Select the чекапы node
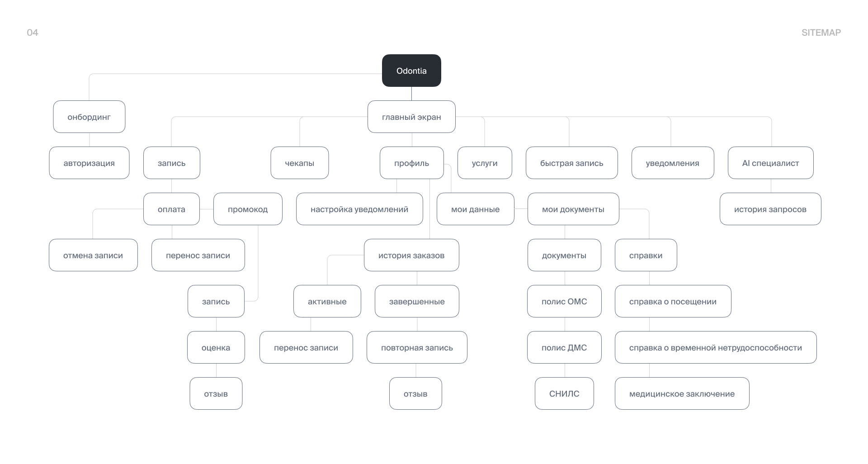868x464 pixels. (299, 163)
